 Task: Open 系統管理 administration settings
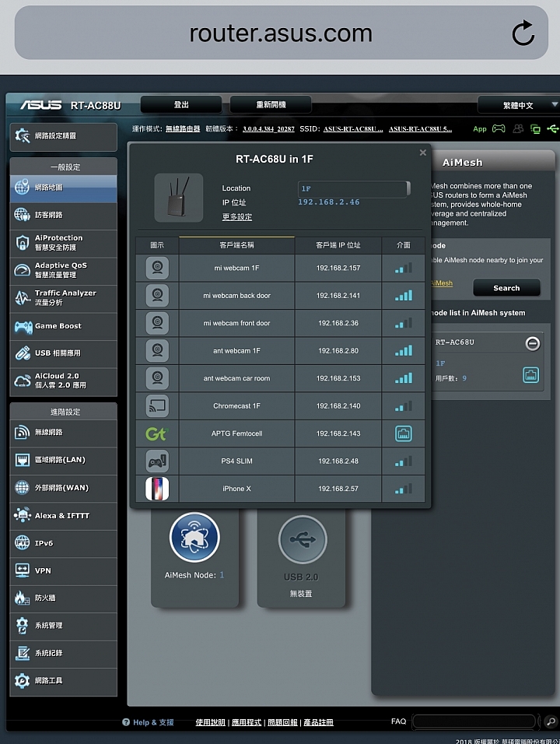[x=64, y=626]
